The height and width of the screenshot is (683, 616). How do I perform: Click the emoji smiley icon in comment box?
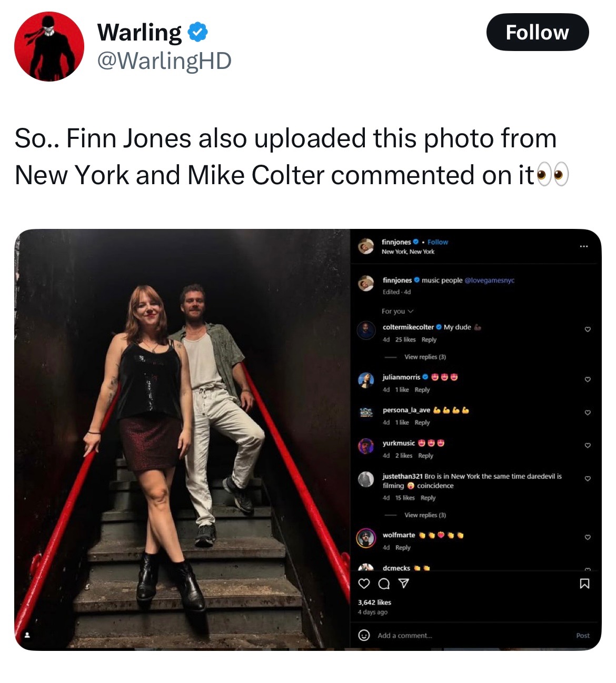tap(363, 635)
